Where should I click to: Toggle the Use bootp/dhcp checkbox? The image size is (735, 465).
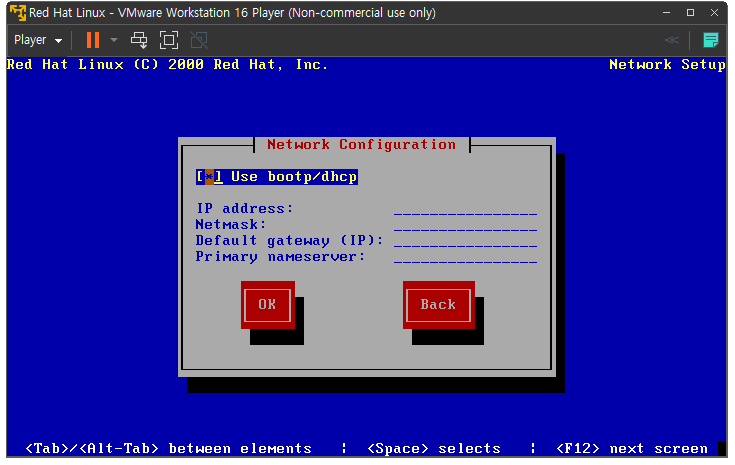[209, 177]
